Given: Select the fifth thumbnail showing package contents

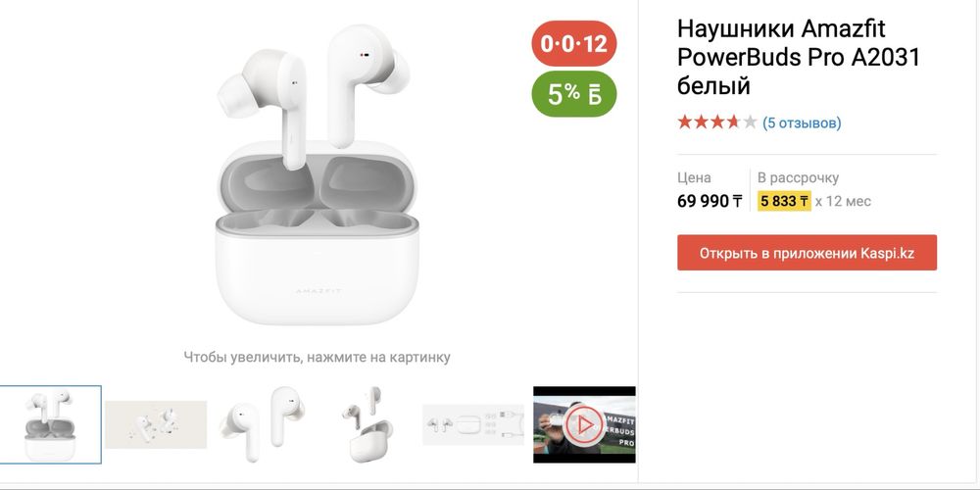Looking at the screenshot, I should pyautogui.click(x=473, y=425).
